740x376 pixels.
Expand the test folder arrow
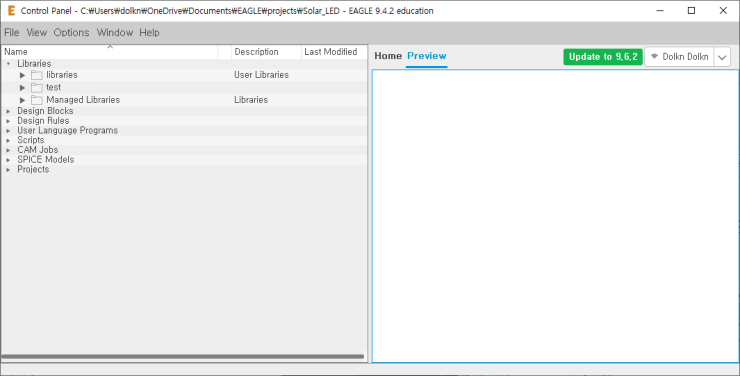[x=22, y=87]
